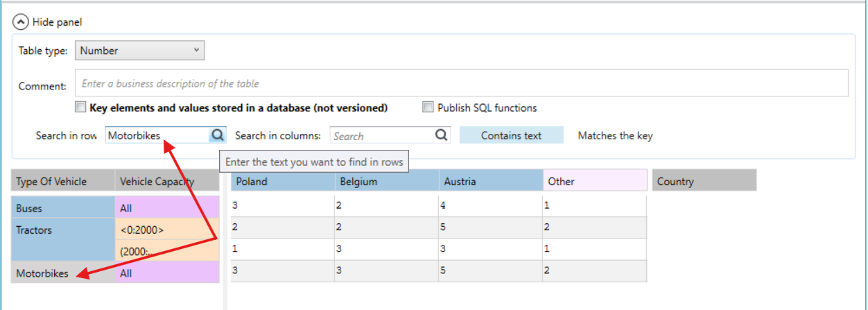Click the Hide panel label
The height and width of the screenshot is (310, 868).
point(58,22)
